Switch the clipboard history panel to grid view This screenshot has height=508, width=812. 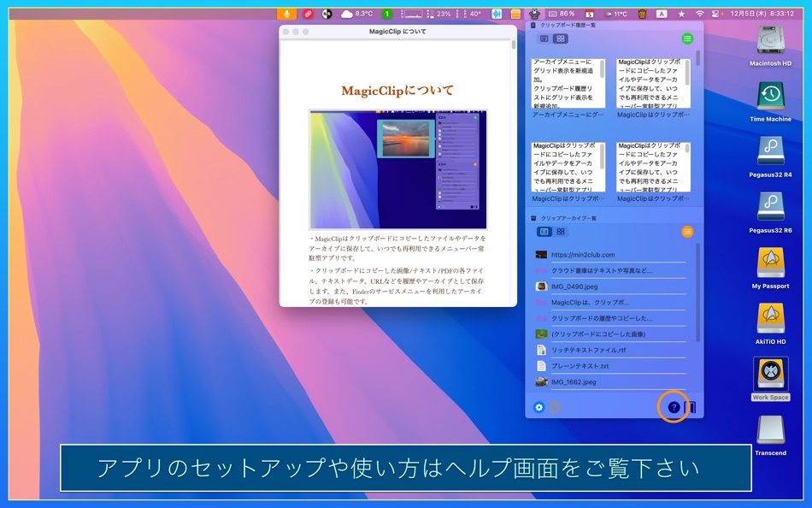click(x=561, y=38)
